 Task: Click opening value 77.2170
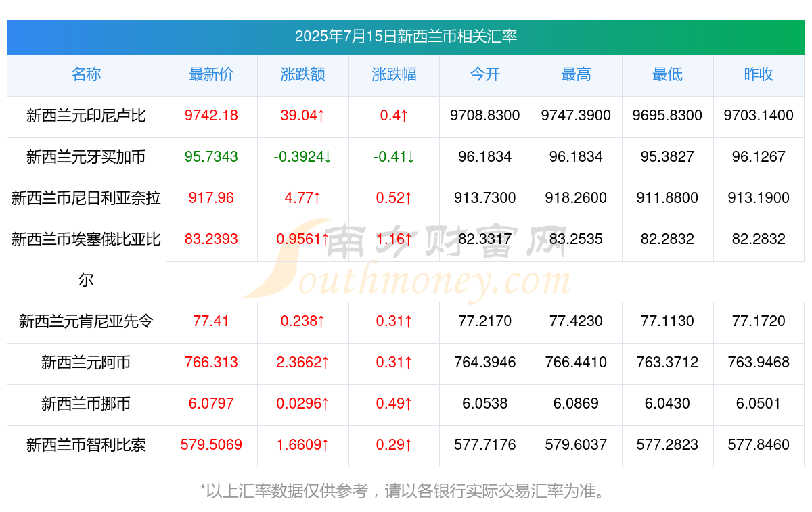coord(485,321)
